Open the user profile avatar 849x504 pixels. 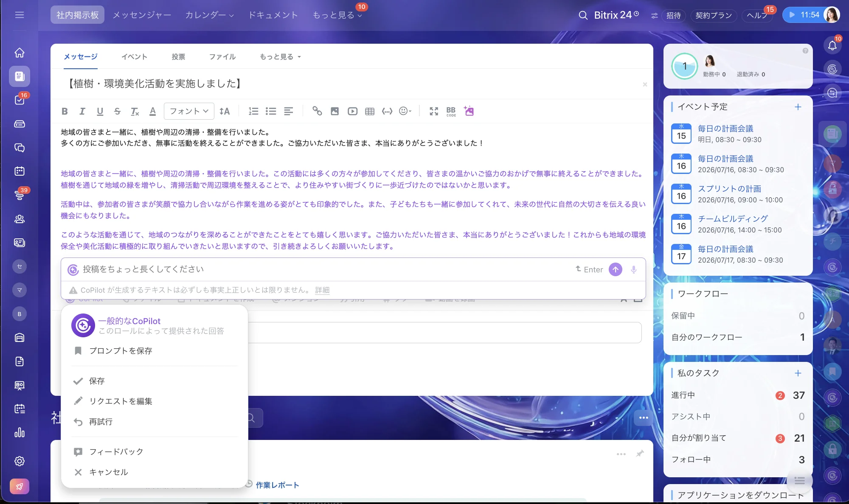click(832, 15)
